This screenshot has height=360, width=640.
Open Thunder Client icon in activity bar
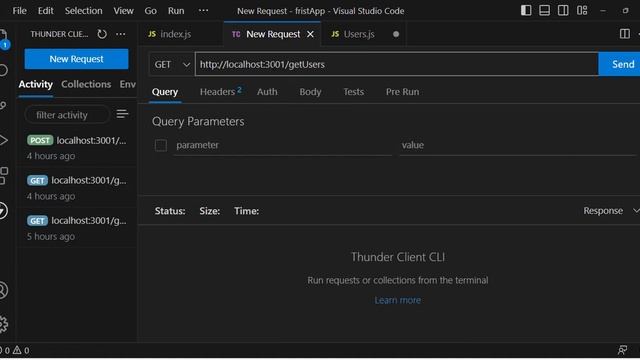(3, 211)
